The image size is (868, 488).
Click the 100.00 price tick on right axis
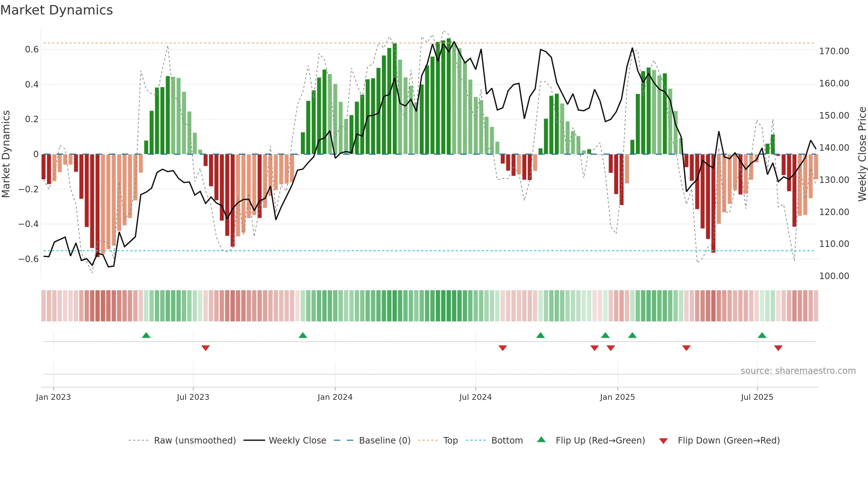coord(834,276)
